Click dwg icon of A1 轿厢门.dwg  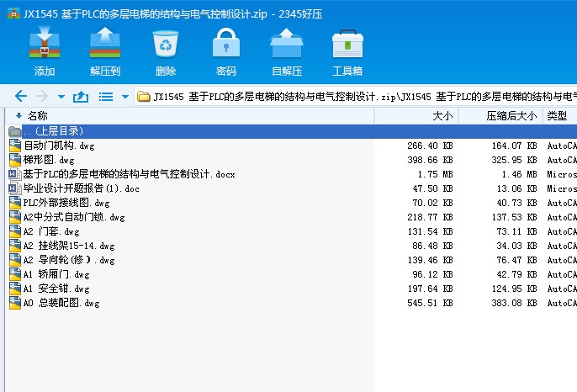[x=15, y=274]
